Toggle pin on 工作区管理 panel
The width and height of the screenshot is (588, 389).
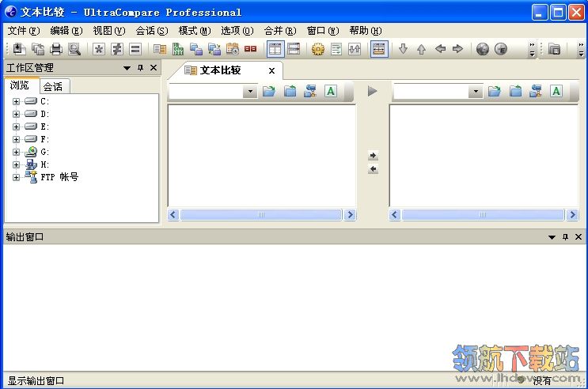tap(141, 68)
